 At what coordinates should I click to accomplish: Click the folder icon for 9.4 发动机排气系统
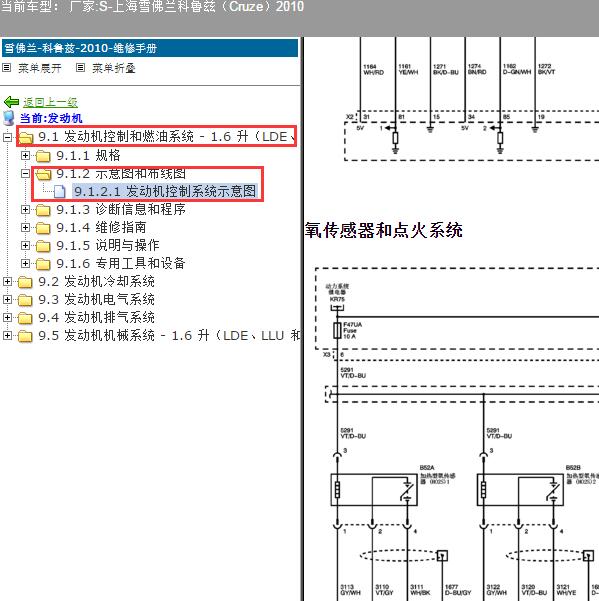click(x=25, y=318)
